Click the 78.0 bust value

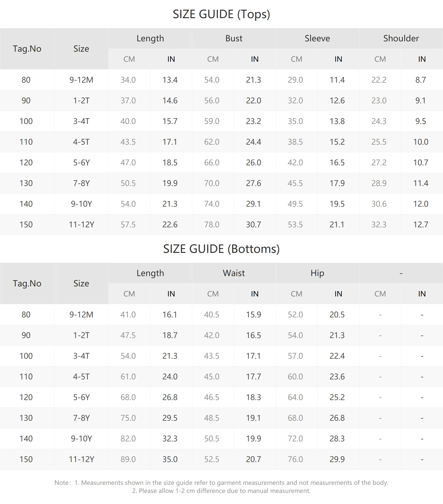[x=212, y=224]
